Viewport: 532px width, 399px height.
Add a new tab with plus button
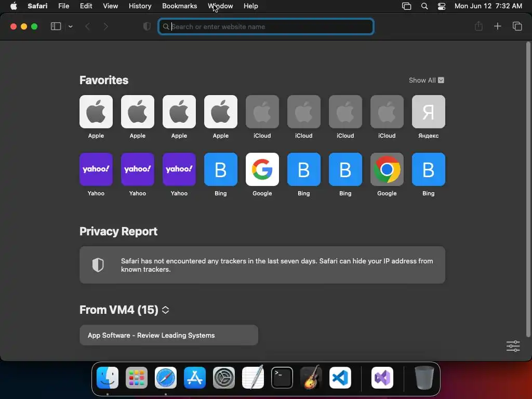click(497, 26)
